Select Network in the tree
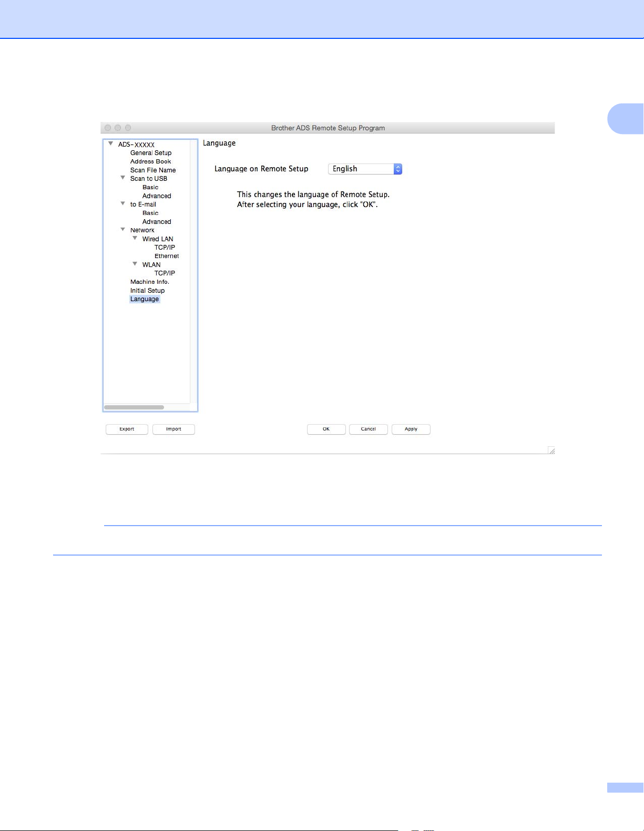 [142, 230]
